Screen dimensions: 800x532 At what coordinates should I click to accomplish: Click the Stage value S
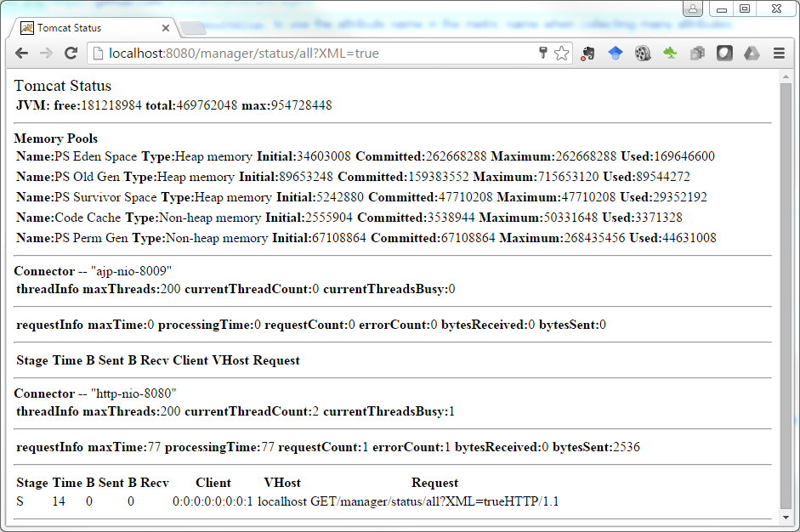pos(20,501)
